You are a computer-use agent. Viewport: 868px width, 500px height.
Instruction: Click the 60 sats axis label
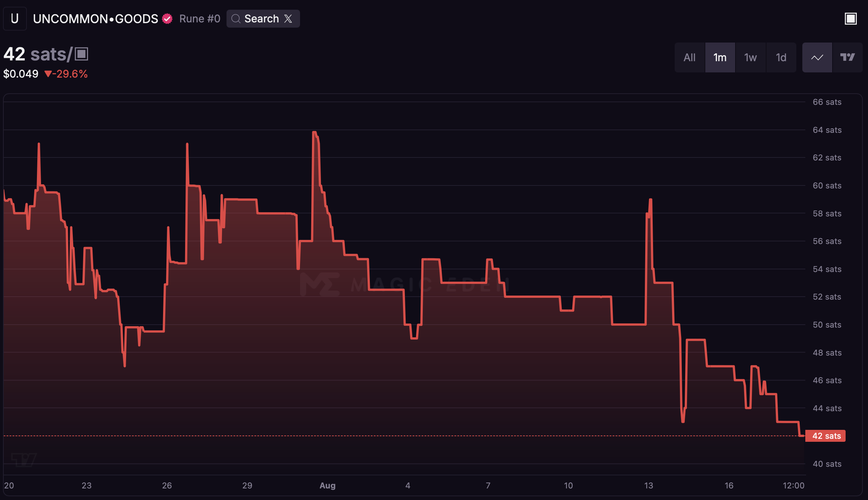[827, 185]
